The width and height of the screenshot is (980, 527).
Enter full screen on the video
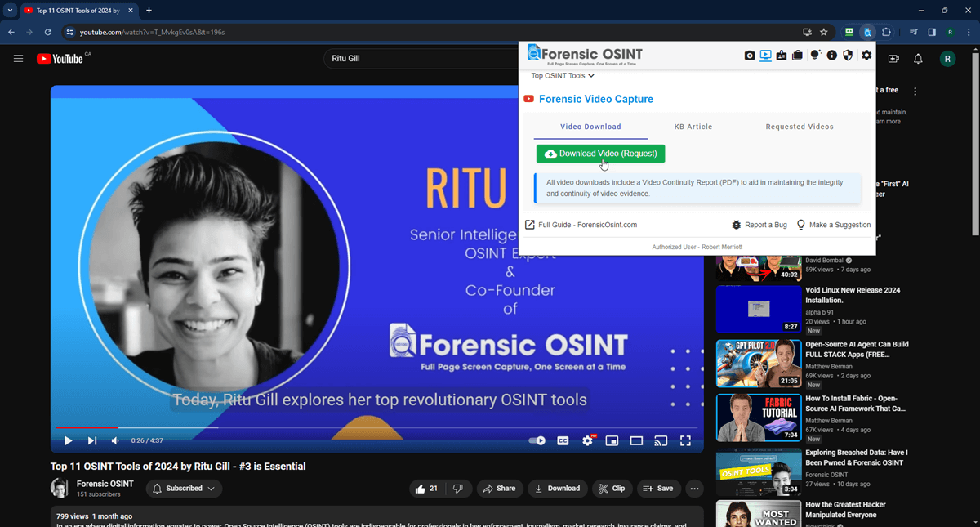click(686, 440)
